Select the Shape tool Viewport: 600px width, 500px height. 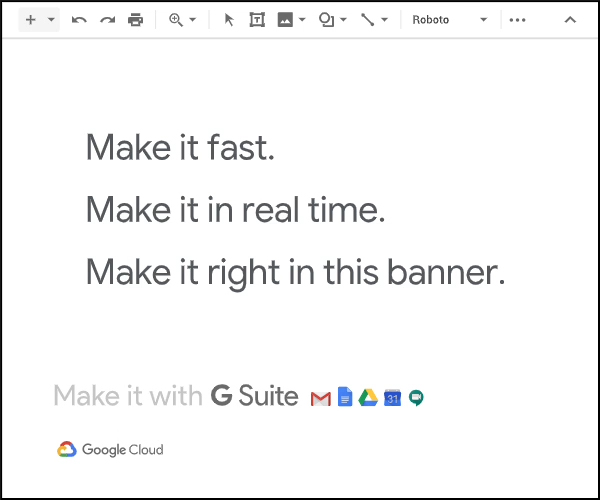click(x=326, y=20)
